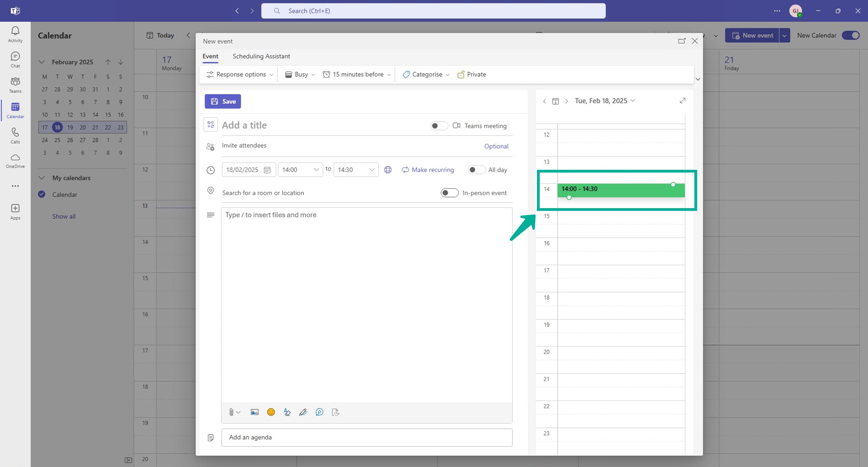
Task: Turn on the All day toggle
Action: tap(476, 170)
